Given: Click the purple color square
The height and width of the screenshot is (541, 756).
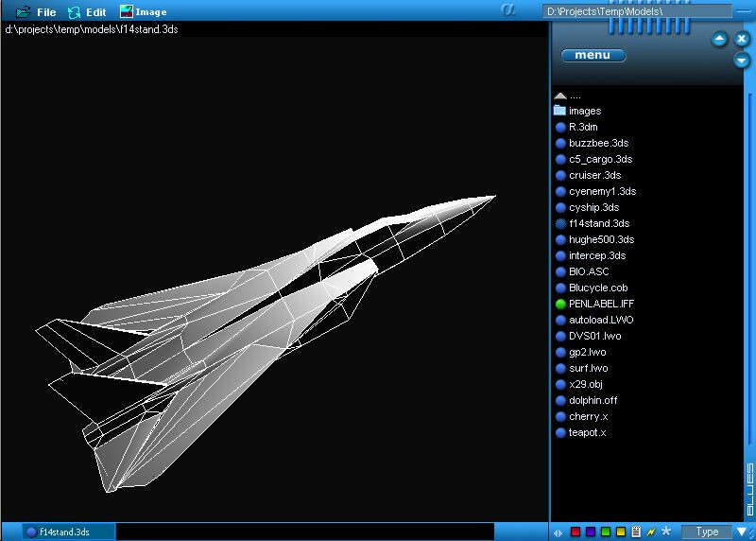Looking at the screenshot, I should click(x=590, y=532).
